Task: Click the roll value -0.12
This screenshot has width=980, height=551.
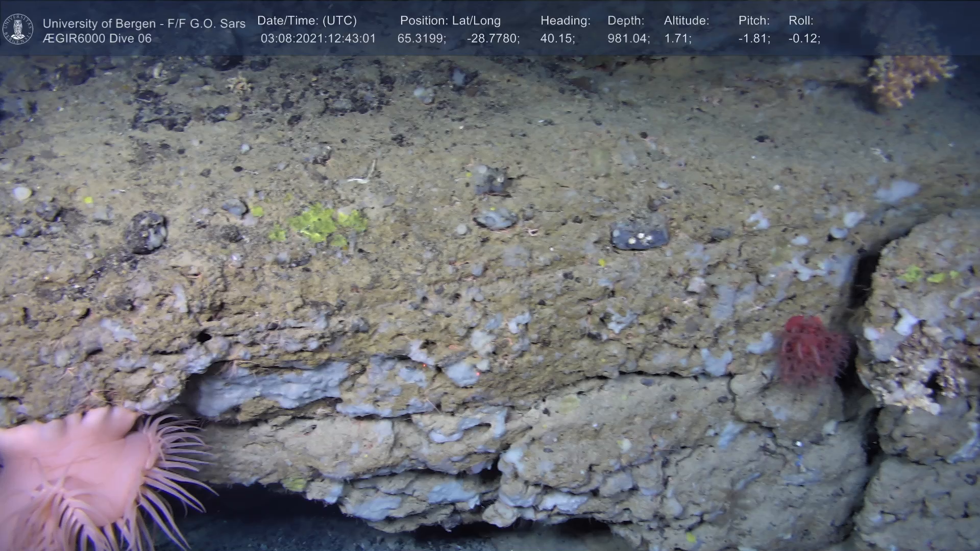Action: pos(804,39)
